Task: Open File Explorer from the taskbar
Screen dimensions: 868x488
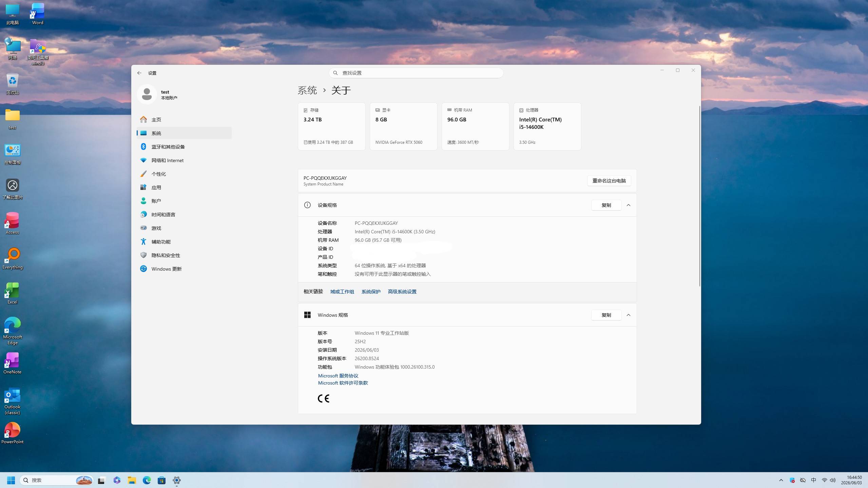Action: [x=132, y=480]
